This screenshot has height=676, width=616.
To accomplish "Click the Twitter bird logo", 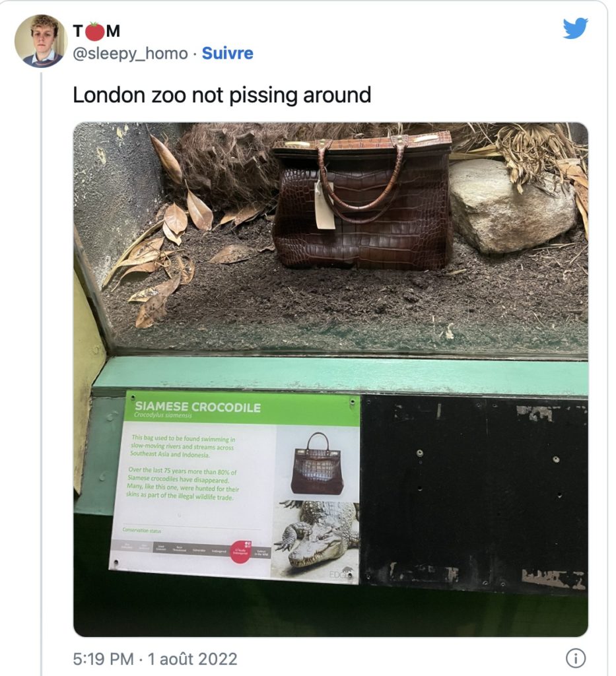I will (x=575, y=28).
